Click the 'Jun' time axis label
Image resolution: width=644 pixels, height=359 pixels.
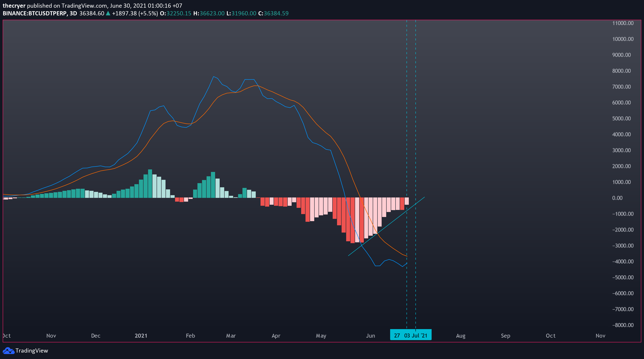point(370,336)
